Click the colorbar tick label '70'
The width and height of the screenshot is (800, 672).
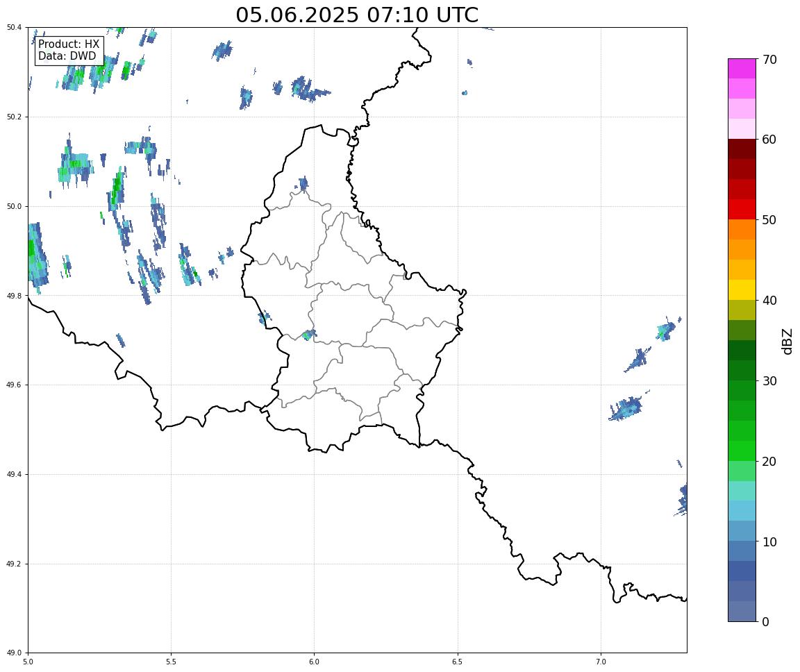tap(769, 60)
